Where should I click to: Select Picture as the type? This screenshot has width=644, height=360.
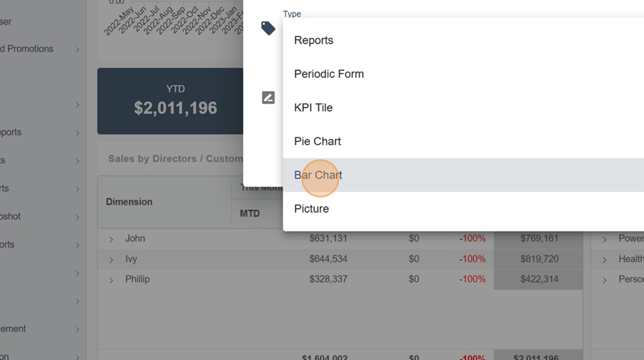pyautogui.click(x=311, y=208)
